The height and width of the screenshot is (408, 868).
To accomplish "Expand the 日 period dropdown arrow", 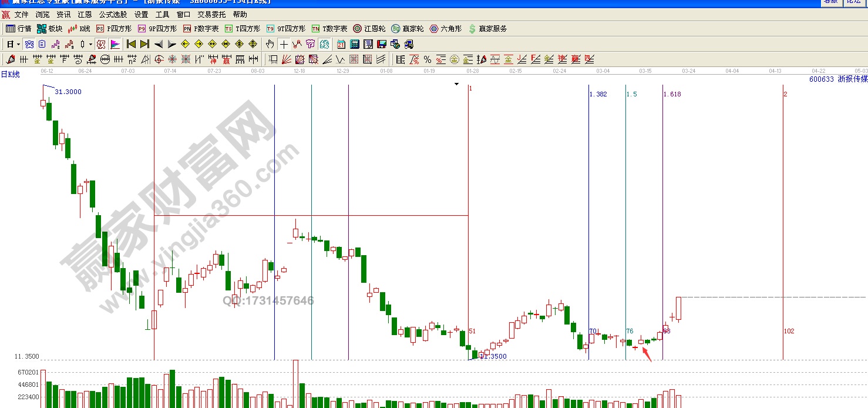I will [18, 45].
